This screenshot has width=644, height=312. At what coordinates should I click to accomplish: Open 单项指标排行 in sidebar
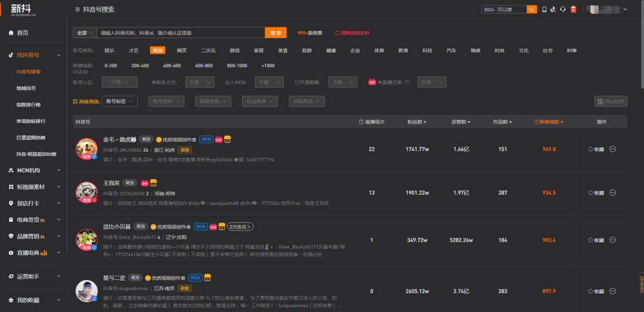(x=31, y=121)
